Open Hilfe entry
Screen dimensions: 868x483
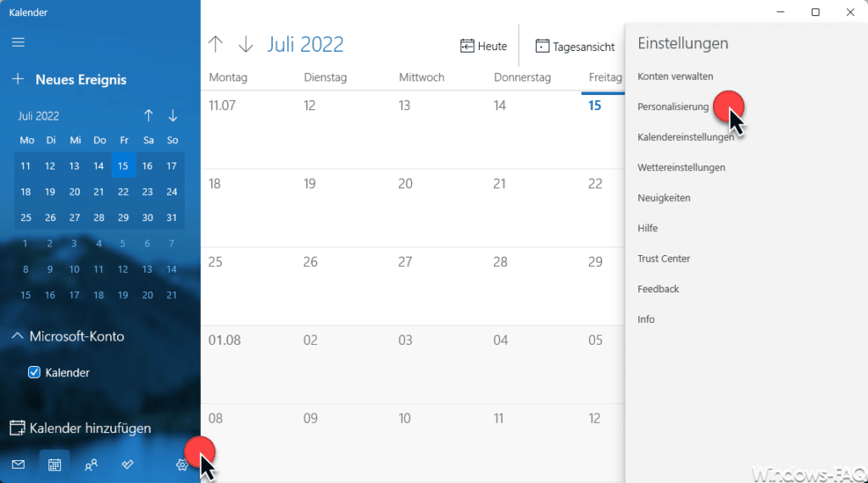647,228
